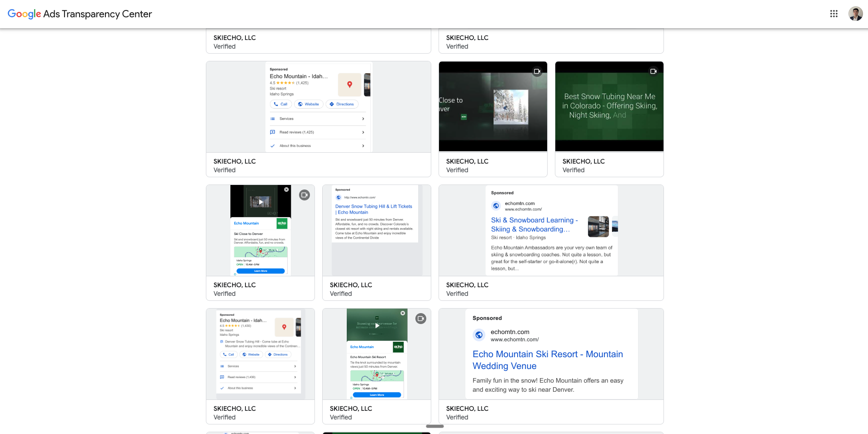The height and width of the screenshot is (434, 868).
Task: Open the Best Snow Tubing Near Me video ad
Action: click(x=609, y=106)
